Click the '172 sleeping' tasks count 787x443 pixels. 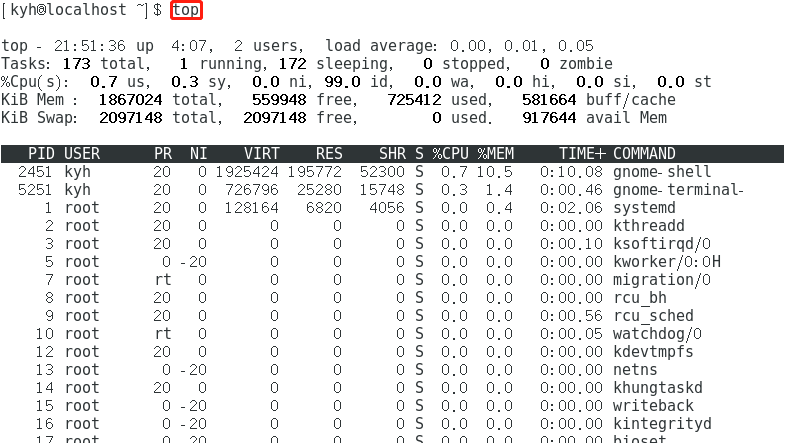pyautogui.click(x=334, y=64)
